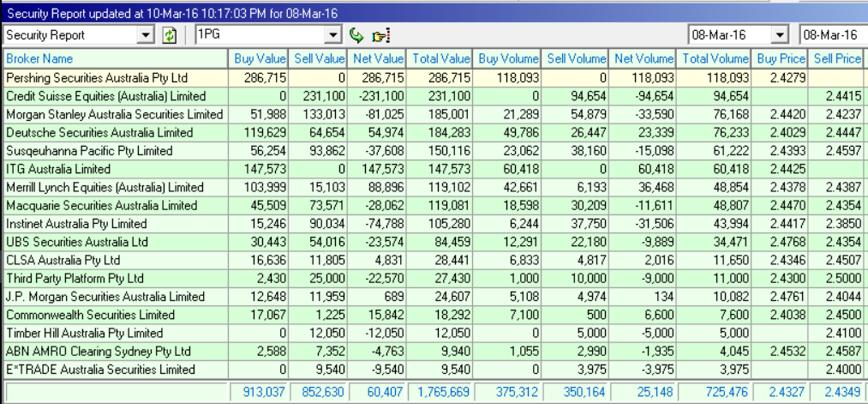
Task: Click the green refresh report icon
Action: pos(169,35)
